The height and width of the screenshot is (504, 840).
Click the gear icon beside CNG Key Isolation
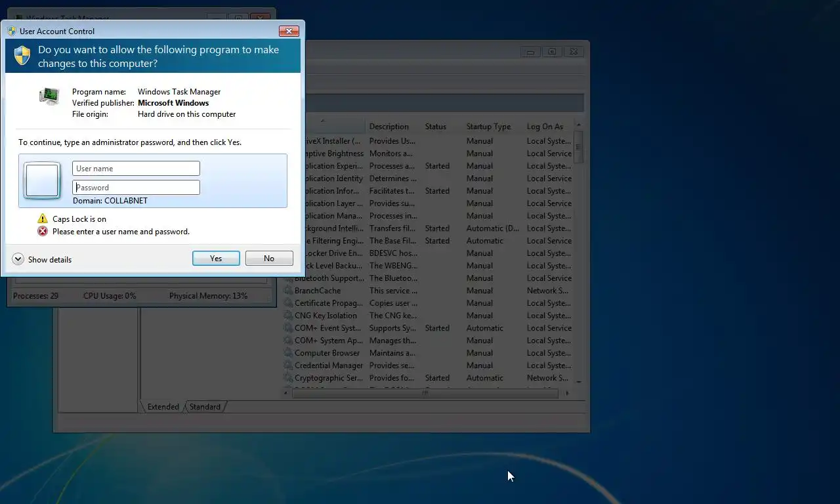288,316
